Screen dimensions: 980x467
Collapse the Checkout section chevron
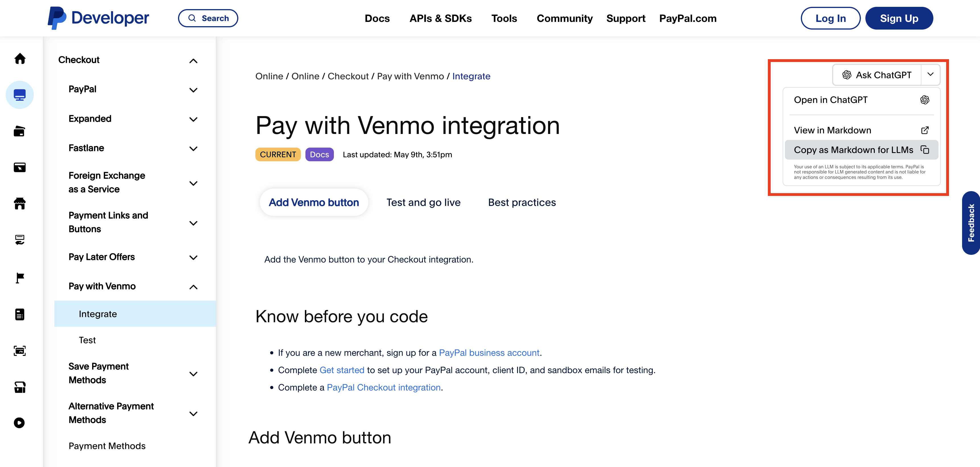193,61
